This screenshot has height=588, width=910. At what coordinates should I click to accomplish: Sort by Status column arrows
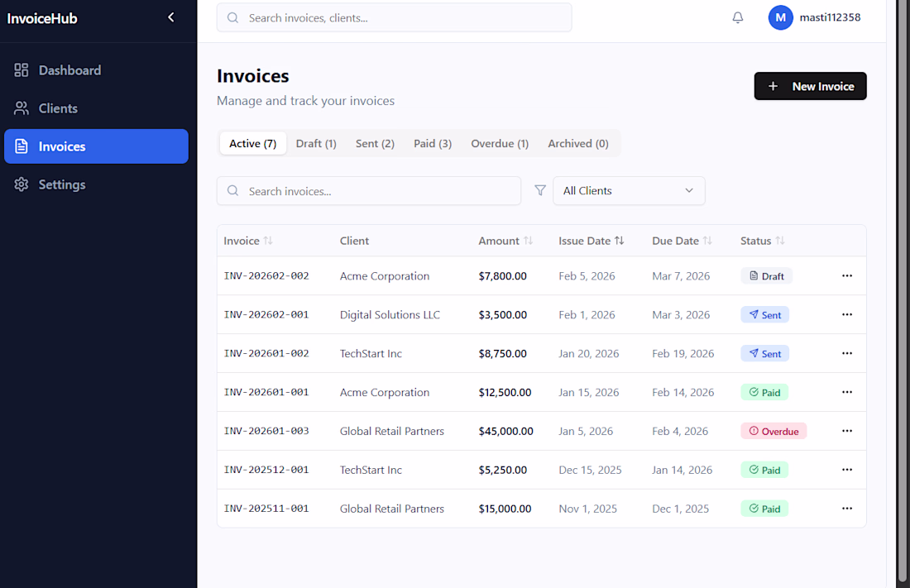point(780,241)
